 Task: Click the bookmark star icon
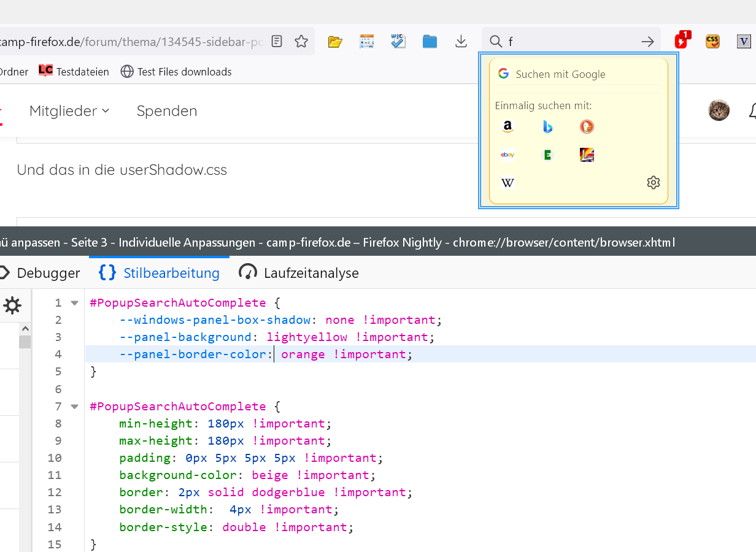pyautogui.click(x=301, y=41)
